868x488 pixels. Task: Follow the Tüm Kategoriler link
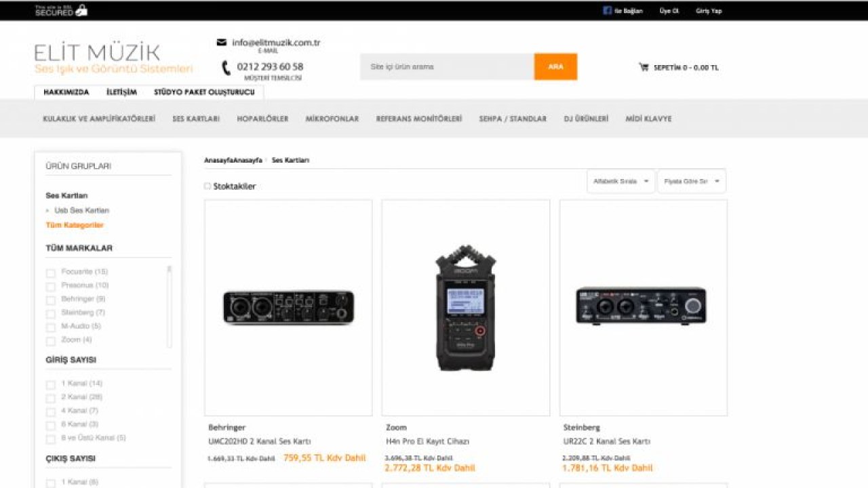pyautogui.click(x=75, y=225)
